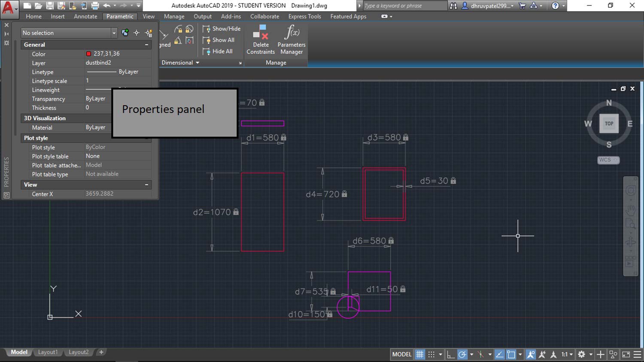Open the WCS dropdown below ViewCube
This screenshot has width=644, height=362.
coord(608,160)
